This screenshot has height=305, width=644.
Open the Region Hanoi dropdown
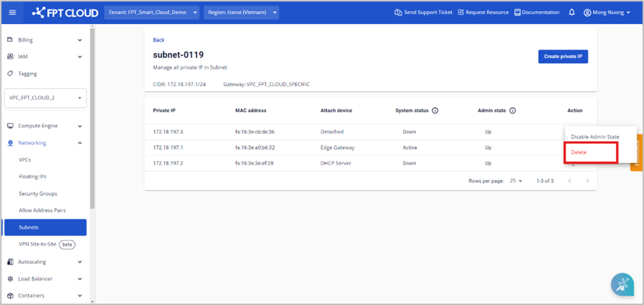(x=241, y=12)
